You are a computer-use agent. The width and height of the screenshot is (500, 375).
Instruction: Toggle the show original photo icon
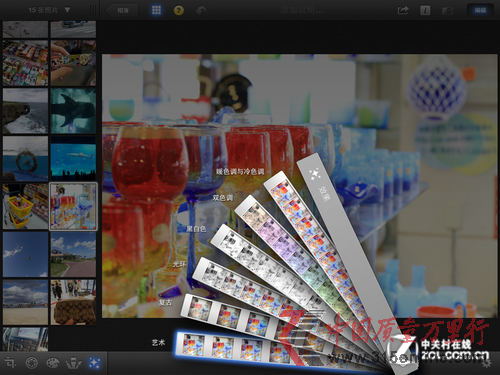tap(447, 11)
